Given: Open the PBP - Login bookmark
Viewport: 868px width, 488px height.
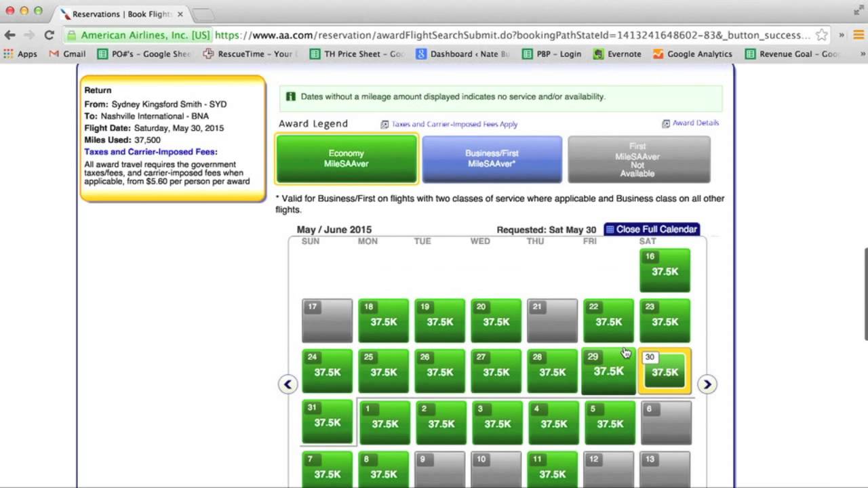Looking at the screenshot, I should click(x=551, y=54).
